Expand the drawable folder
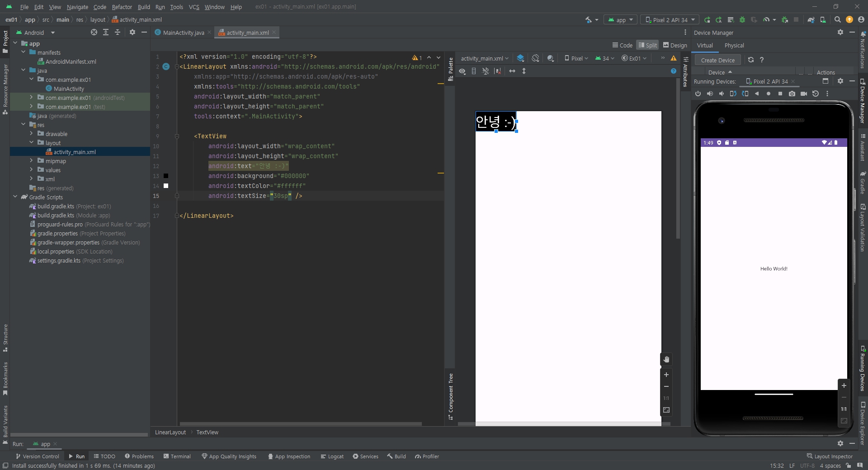 click(x=31, y=134)
